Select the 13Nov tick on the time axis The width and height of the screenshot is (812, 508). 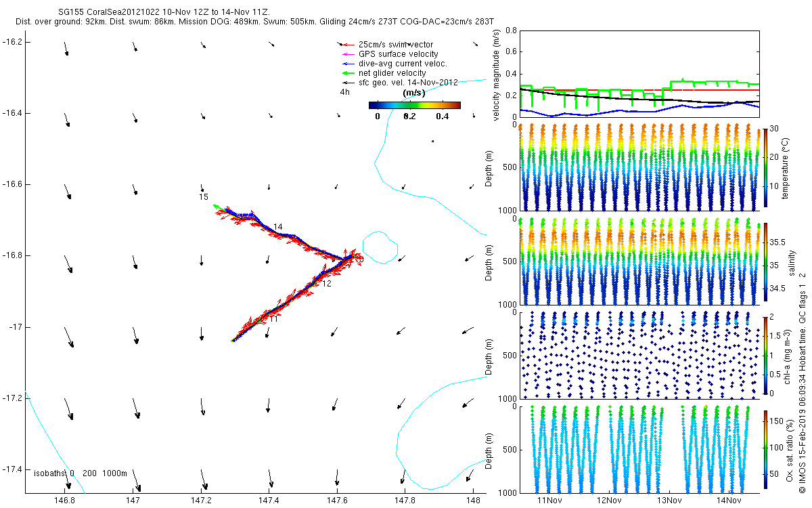[669, 501]
